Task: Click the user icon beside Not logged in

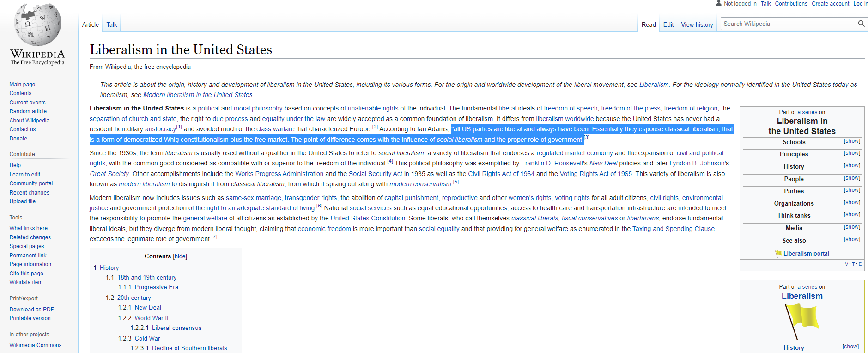Action: 718,3
